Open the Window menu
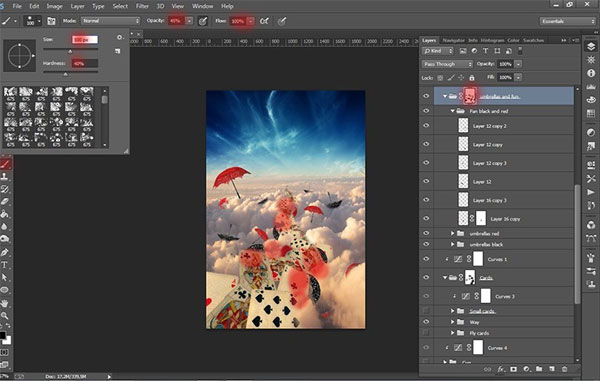Image resolution: width=600 pixels, height=381 pixels. [x=202, y=6]
